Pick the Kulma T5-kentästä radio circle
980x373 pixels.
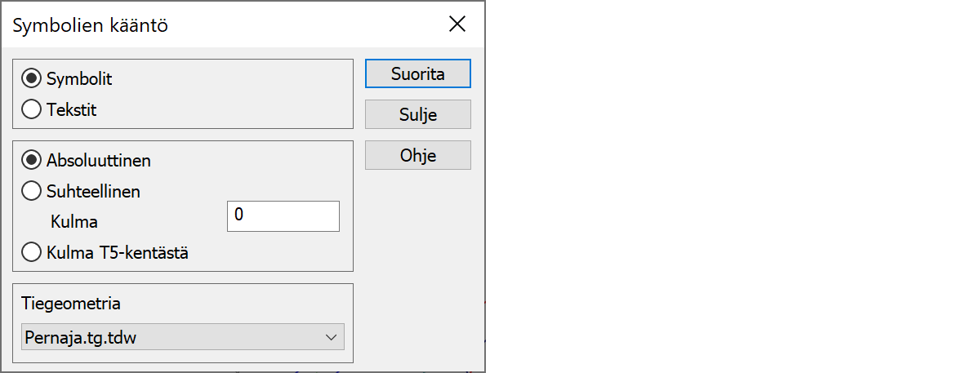[33, 252]
